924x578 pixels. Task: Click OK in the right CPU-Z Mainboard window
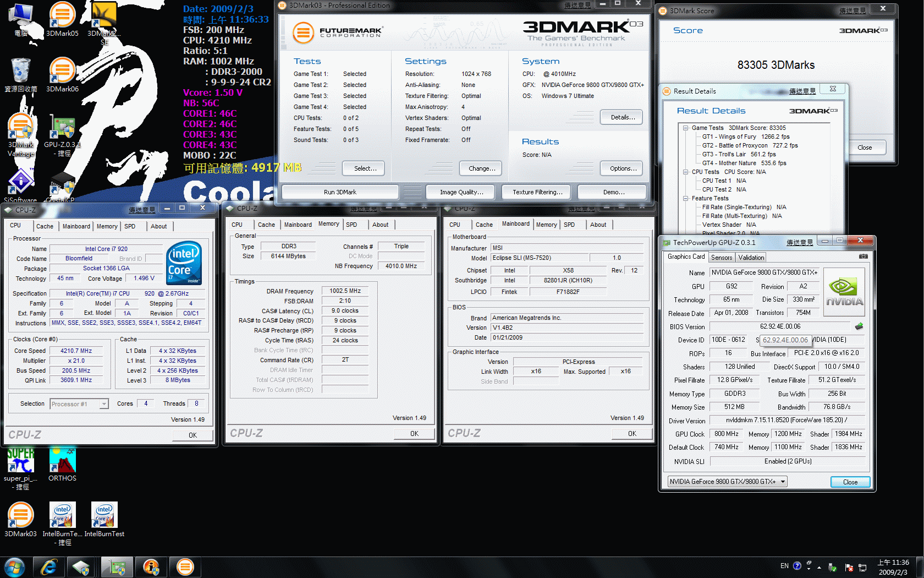pyautogui.click(x=632, y=433)
